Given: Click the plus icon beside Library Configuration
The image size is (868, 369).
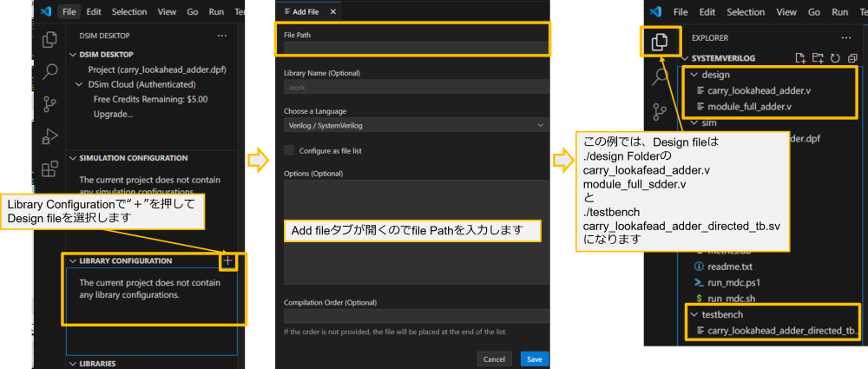Looking at the screenshot, I should (228, 260).
